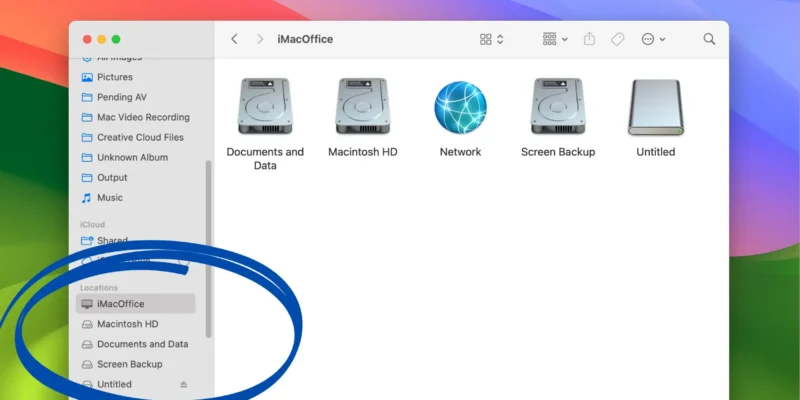Image resolution: width=800 pixels, height=400 pixels.
Task: Click the Macintosh HD label in file area
Action: [363, 152]
